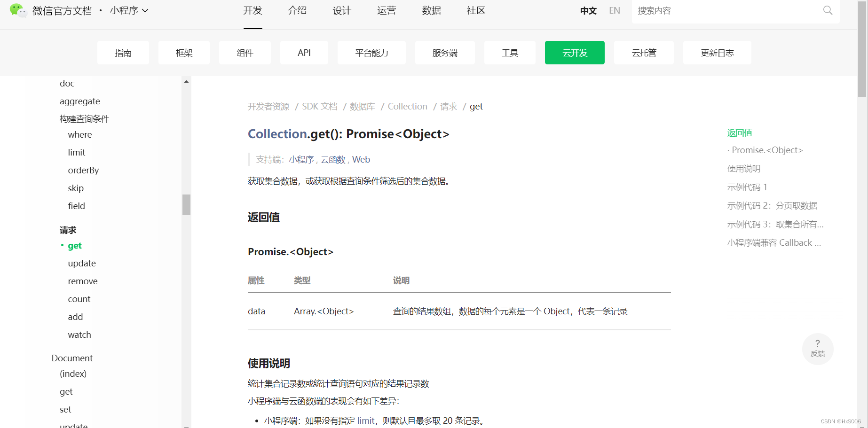Click the limit link in usage notes
This screenshot has height=428, width=868.
pos(366,420)
